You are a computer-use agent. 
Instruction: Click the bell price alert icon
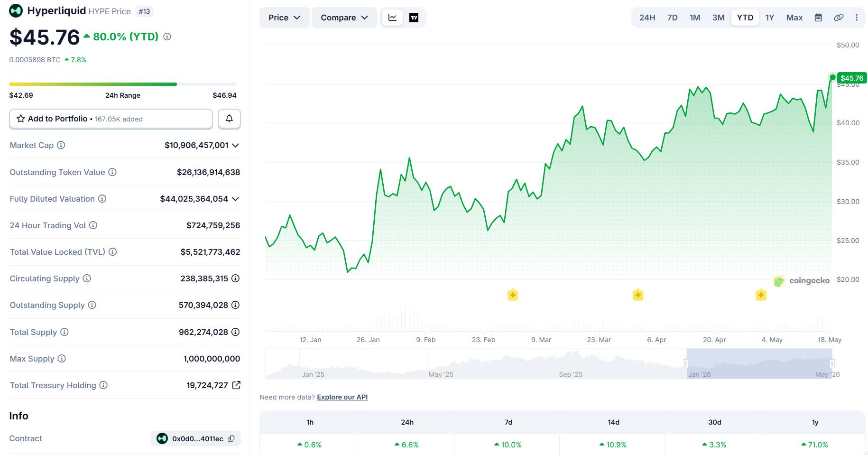229,119
